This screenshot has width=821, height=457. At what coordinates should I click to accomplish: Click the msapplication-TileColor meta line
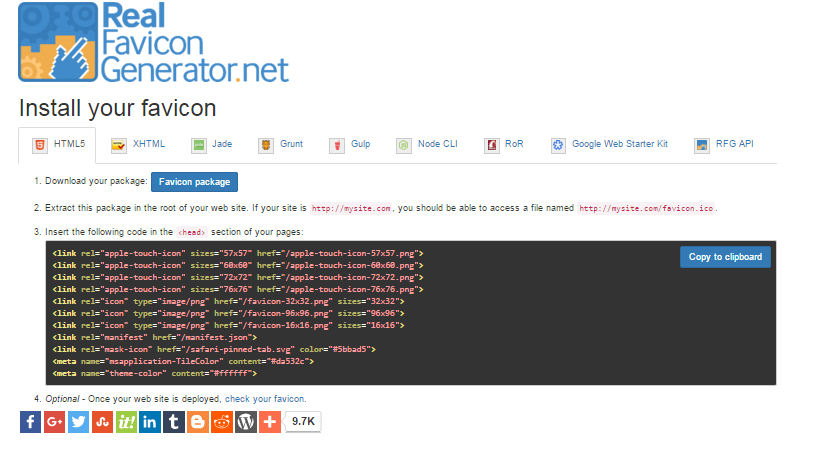point(183,362)
